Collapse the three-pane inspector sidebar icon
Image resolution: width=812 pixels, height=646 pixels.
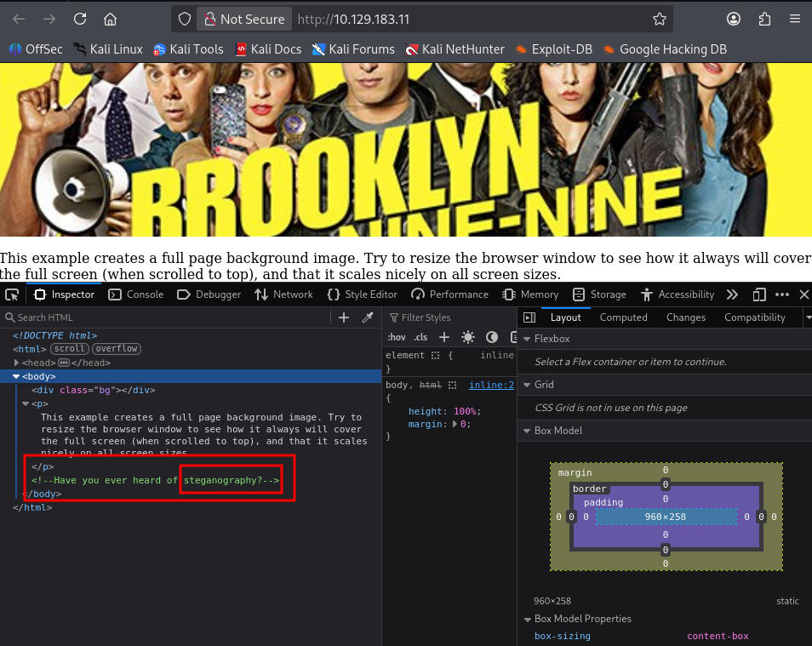click(x=529, y=317)
